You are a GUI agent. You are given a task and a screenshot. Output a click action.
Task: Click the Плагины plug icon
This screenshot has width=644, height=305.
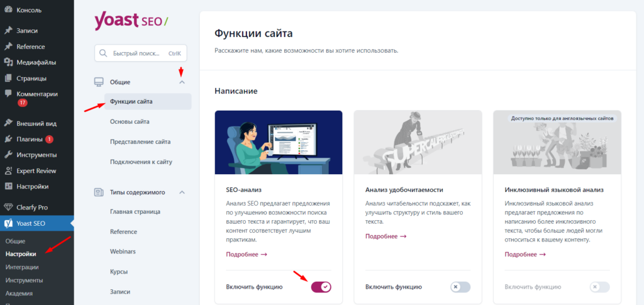(8, 139)
